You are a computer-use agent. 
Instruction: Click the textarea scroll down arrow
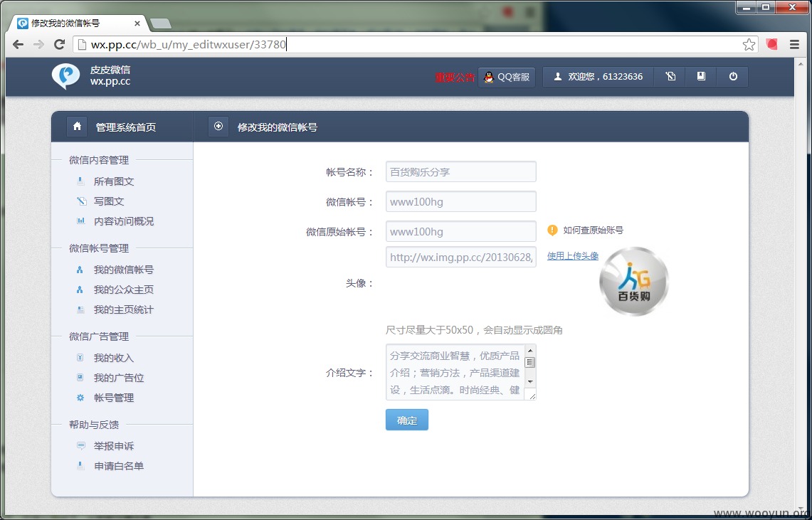click(x=529, y=382)
